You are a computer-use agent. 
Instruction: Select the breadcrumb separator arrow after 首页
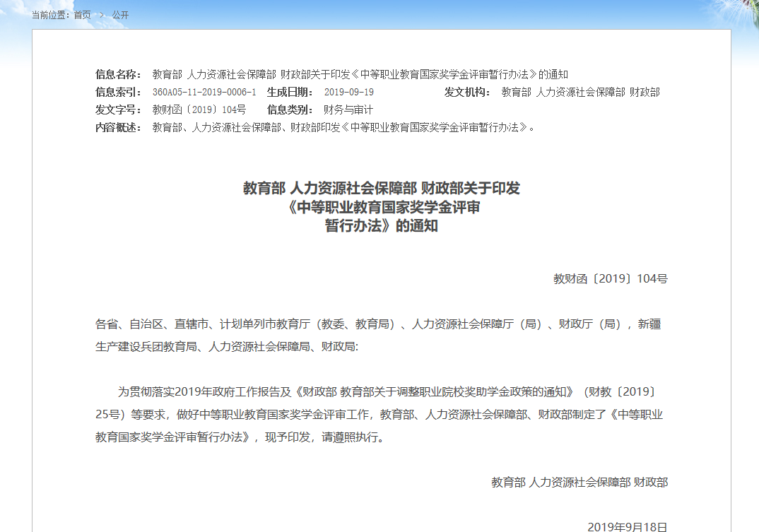pos(102,15)
